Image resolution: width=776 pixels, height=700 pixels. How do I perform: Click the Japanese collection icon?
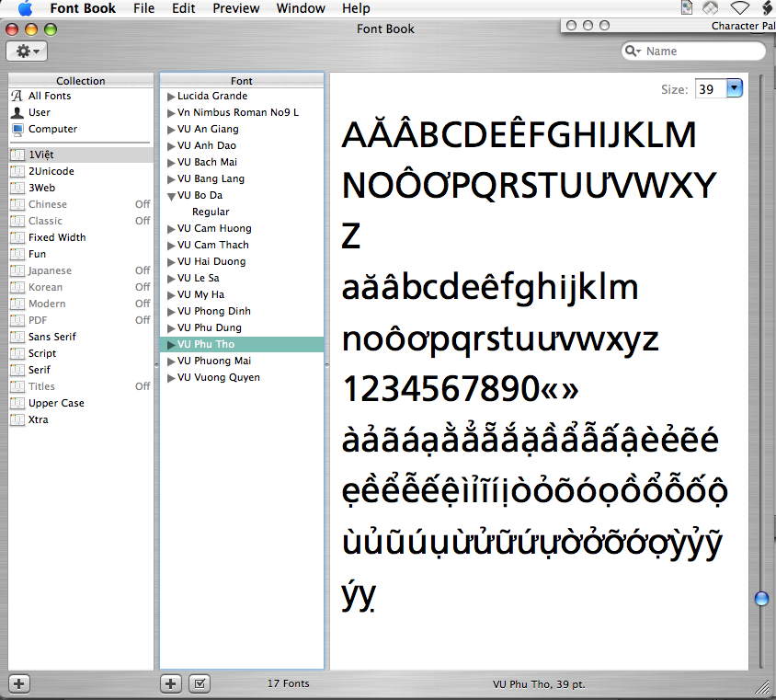[x=17, y=270]
